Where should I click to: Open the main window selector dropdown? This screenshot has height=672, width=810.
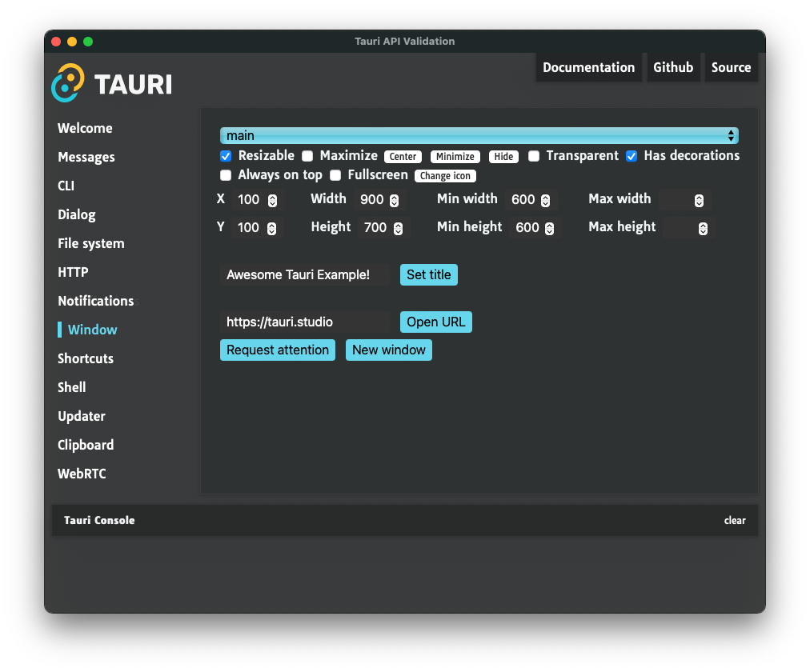[x=479, y=136]
